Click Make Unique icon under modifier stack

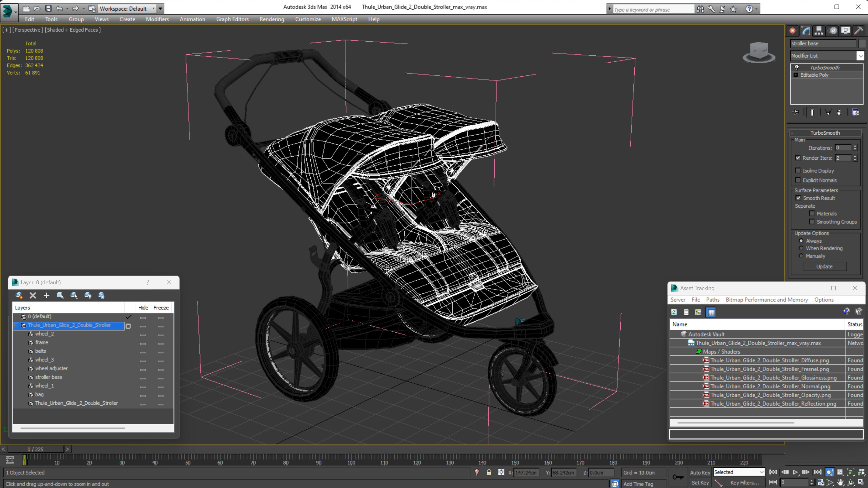pos(828,112)
